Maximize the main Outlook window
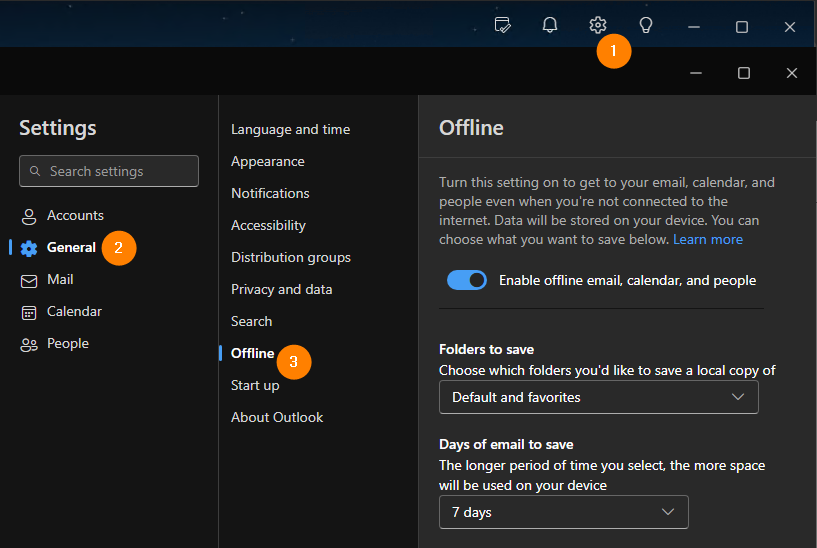This screenshot has height=548, width=817. point(741,27)
